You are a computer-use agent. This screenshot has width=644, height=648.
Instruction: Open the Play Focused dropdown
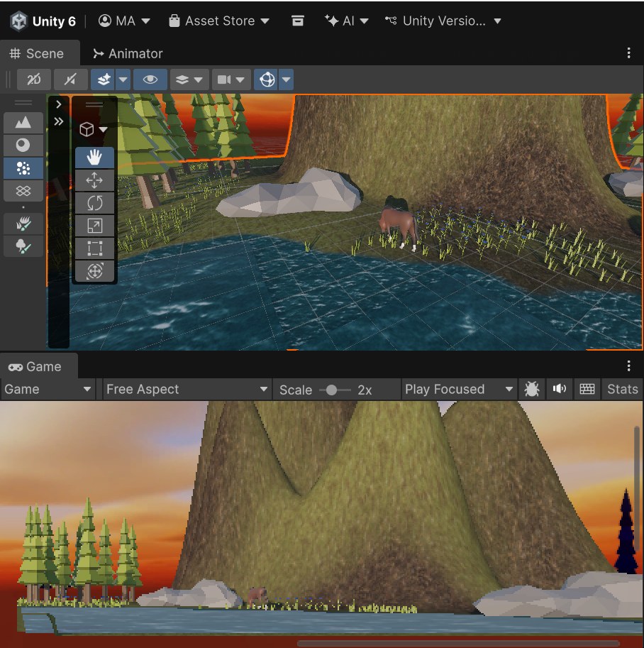click(x=459, y=389)
